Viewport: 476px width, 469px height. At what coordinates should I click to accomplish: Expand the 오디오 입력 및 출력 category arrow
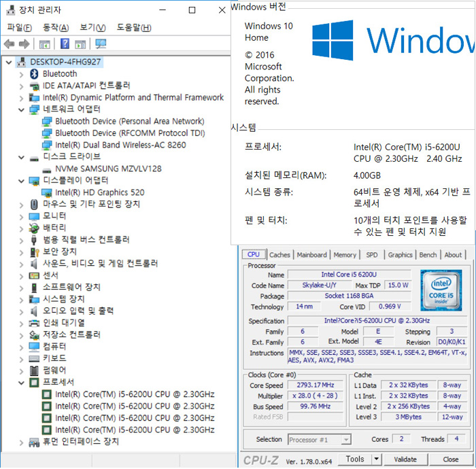21,312
